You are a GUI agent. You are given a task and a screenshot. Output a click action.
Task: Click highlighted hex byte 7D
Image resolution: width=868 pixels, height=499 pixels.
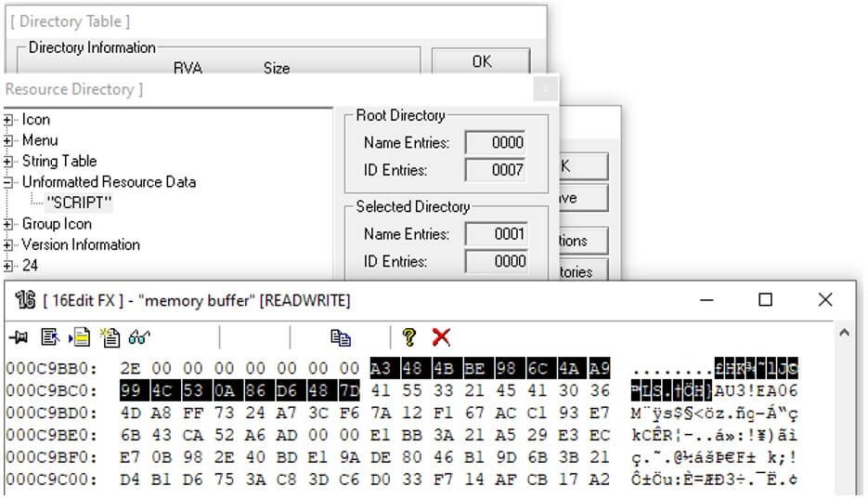[349, 390]
